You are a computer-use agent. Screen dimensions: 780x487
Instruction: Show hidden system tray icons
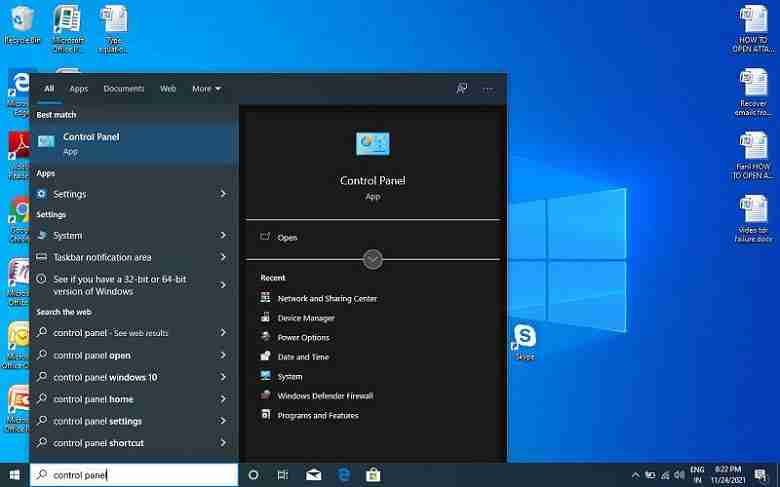[x=635, y=475]
